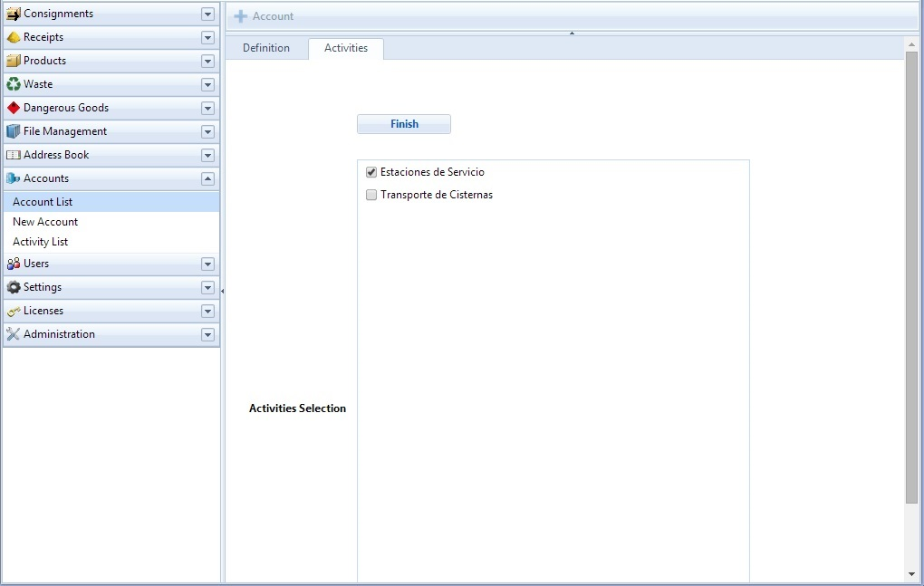Viewport: 924px width, 586px height.
Task: Open Activity List under Accounts
Action: click(x=40, y=242)
